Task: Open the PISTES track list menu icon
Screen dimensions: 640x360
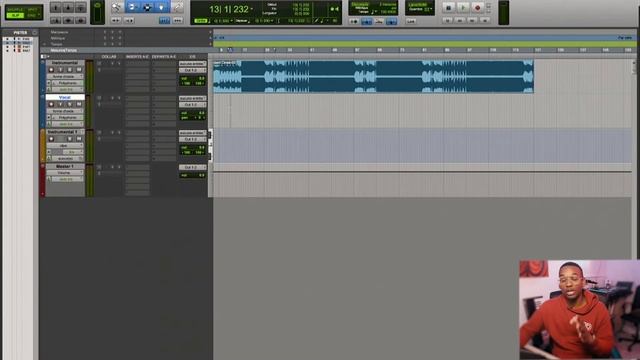Action: 35,33
